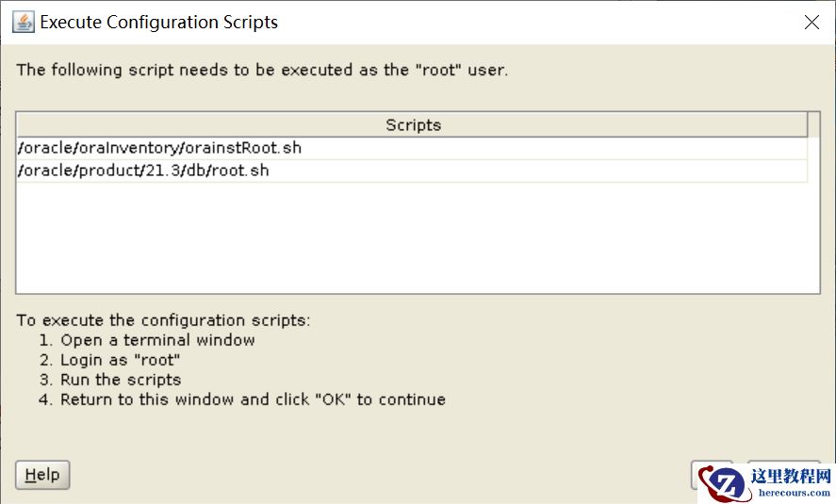
Task: Click the Java icon in the title bar
Action: pos(24,23)
